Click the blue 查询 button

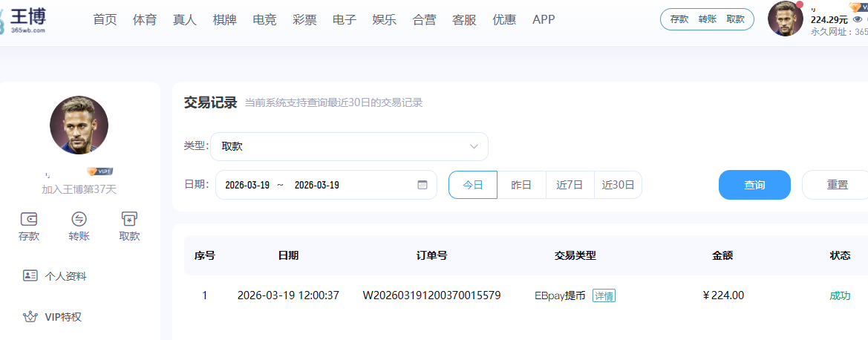(x=754, y=185)
